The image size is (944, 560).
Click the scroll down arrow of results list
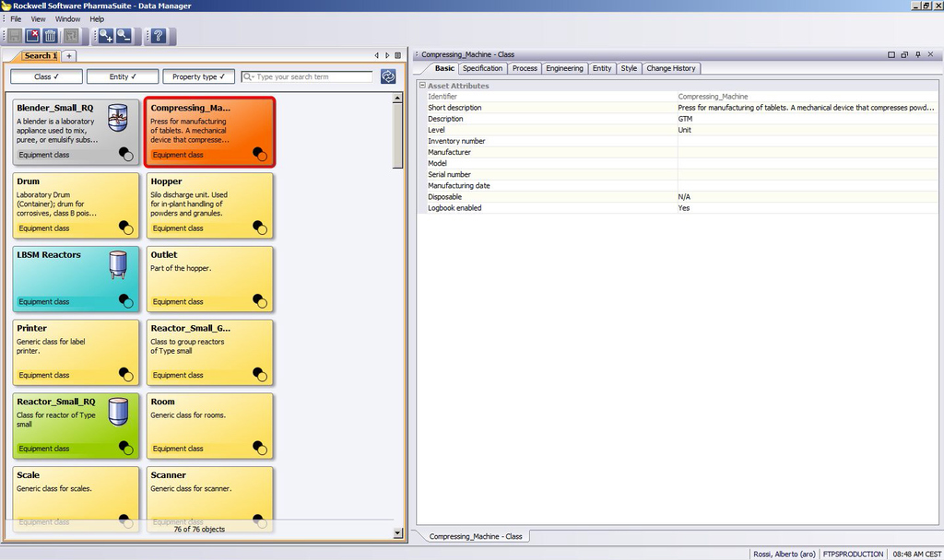click(x=397, y=533)
